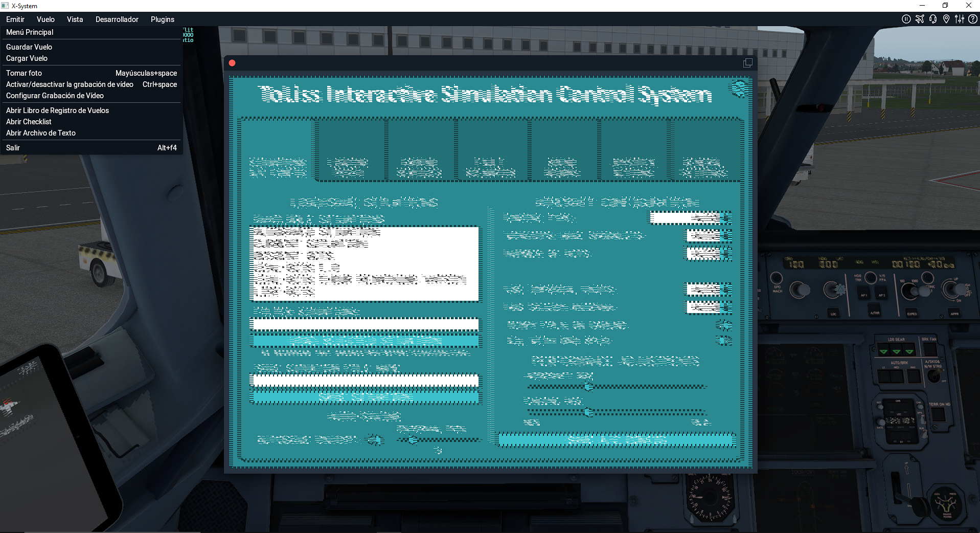
Task: Open the Vuelo menu
Action: [x=45, y=19]
